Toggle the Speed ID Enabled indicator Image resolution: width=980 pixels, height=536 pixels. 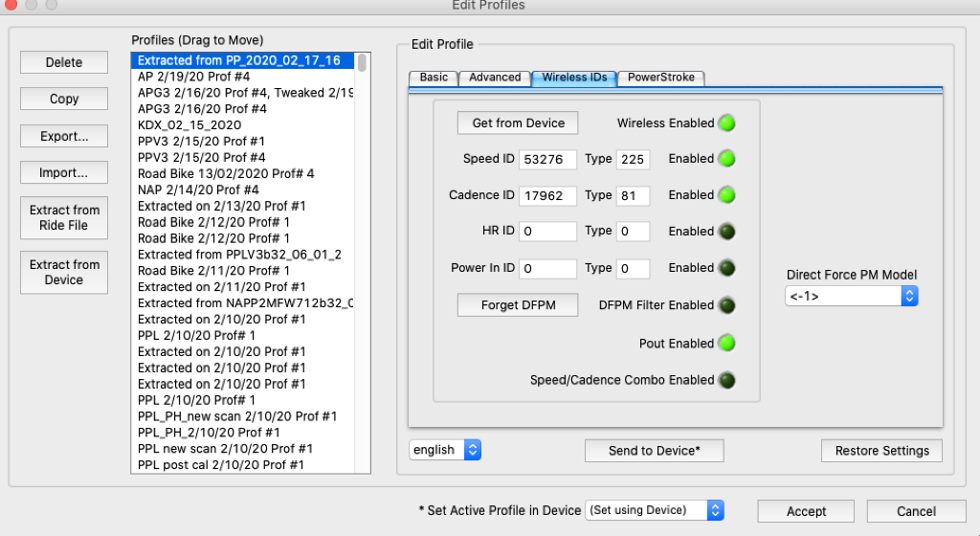(x=727, y=159)
